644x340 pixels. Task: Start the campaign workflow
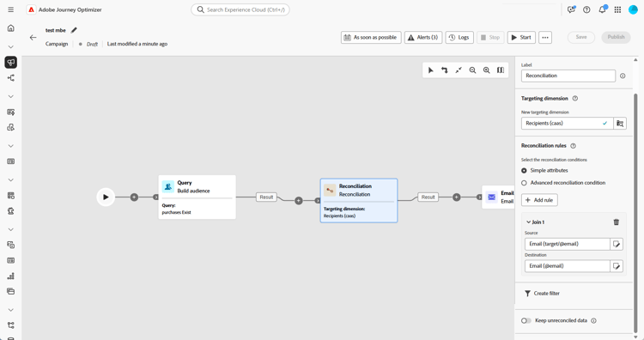(521, 38)
